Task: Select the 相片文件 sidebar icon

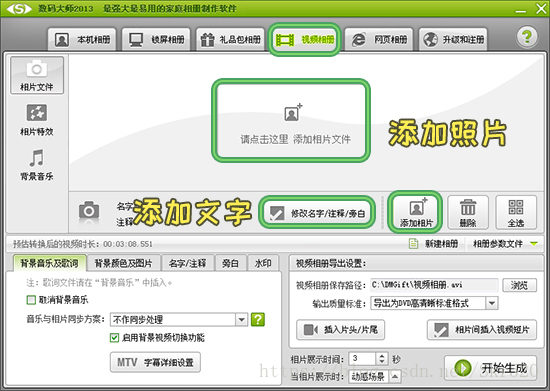Action: (x=37, y=75)
